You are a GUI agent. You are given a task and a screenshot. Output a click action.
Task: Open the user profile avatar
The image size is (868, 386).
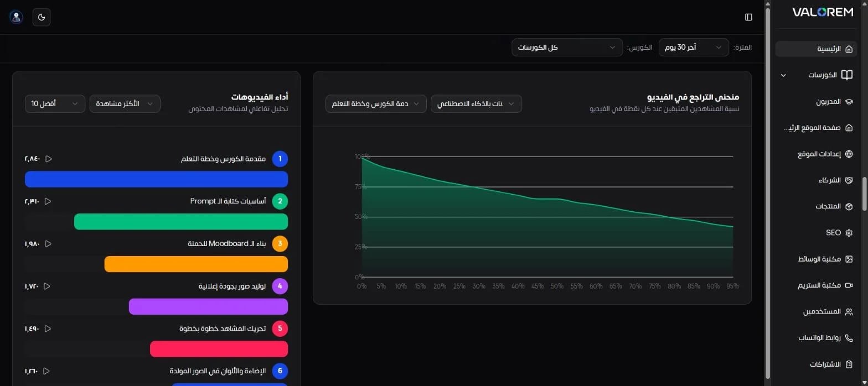pyautogui.click(x=16, y=17)
